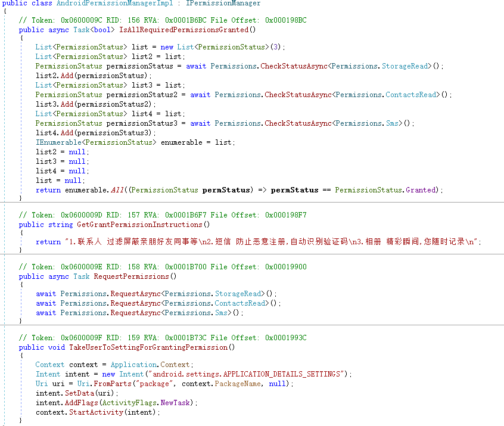The image size is (504, 426).
Task: Click Add in list3.Add(permissionStatus2)
Action: pyautogui.click(x=67, y=104)
